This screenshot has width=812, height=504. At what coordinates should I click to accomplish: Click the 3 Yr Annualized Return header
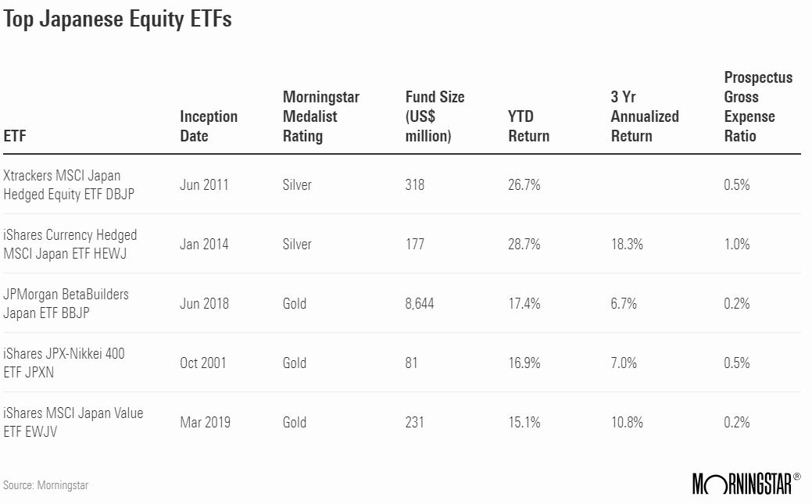[644, 126]
